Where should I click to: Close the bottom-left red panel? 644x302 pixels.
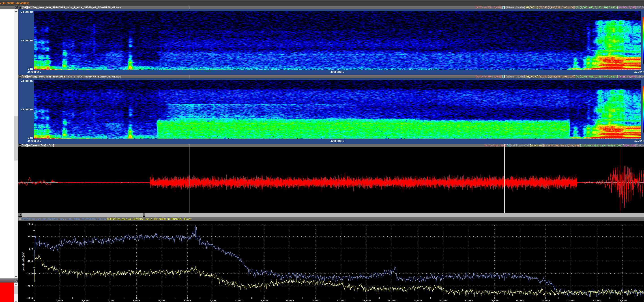[17, 281]
